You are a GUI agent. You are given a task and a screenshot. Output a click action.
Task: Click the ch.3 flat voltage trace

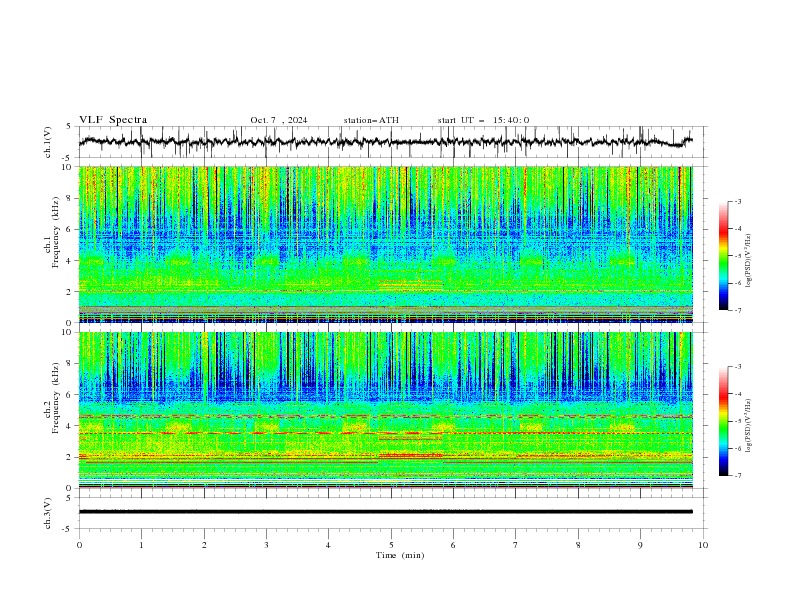click(x=385, y=512)
